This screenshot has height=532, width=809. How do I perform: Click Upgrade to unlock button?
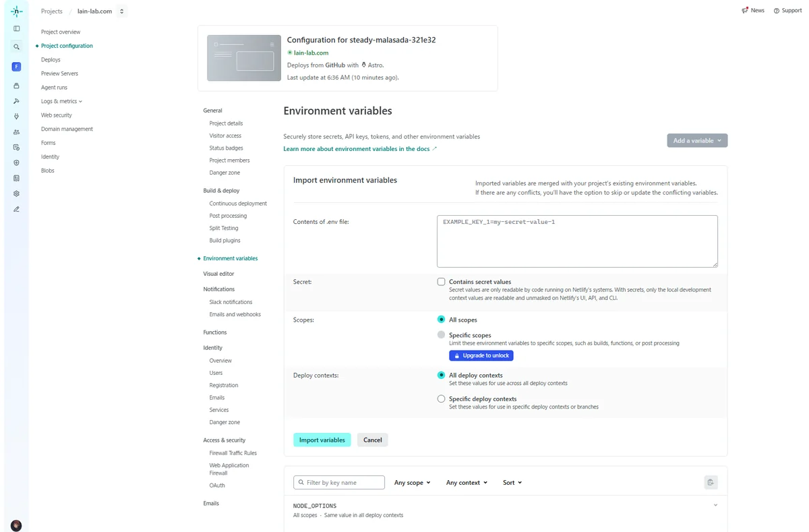481,355
